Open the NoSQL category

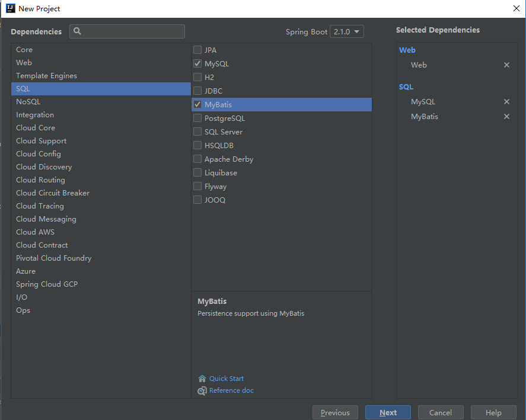101,102
